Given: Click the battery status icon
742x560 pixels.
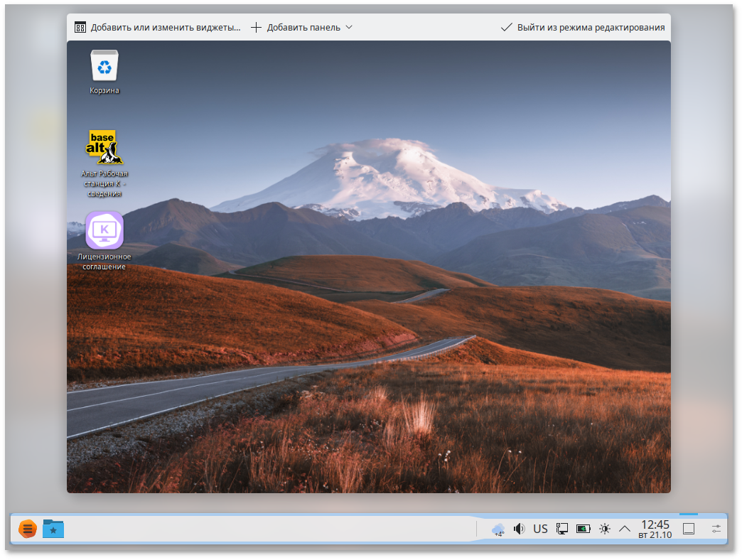Looking at the screenshot, I should pyautogui.click(x=584, y=529).
